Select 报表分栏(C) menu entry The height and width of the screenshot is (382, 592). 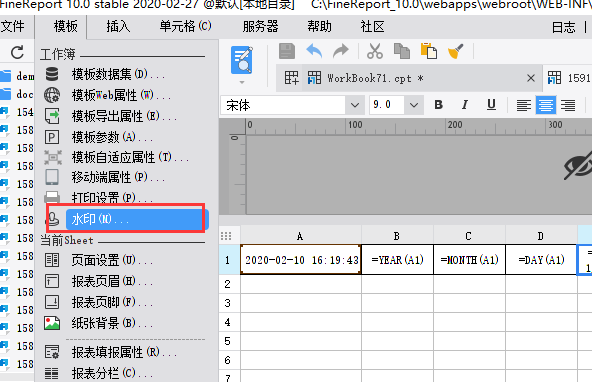coord(112,373)
